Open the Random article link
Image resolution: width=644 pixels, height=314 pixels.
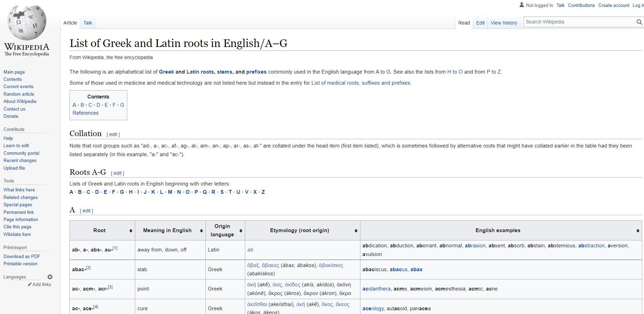click(19, 94)
